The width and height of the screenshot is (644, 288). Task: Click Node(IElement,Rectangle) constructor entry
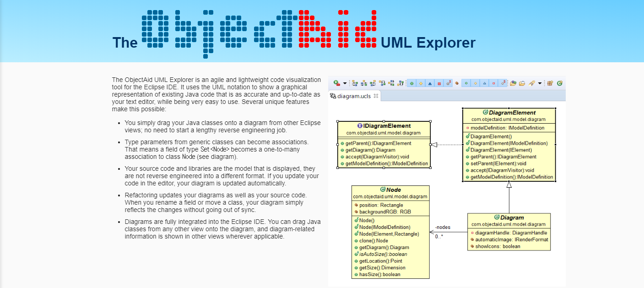[389, 234]
